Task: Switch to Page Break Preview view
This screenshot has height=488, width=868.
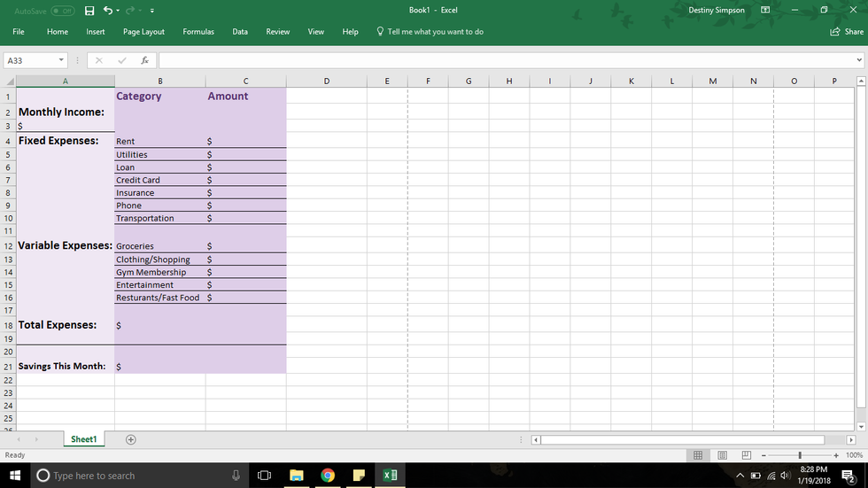Action: [746, 455]
